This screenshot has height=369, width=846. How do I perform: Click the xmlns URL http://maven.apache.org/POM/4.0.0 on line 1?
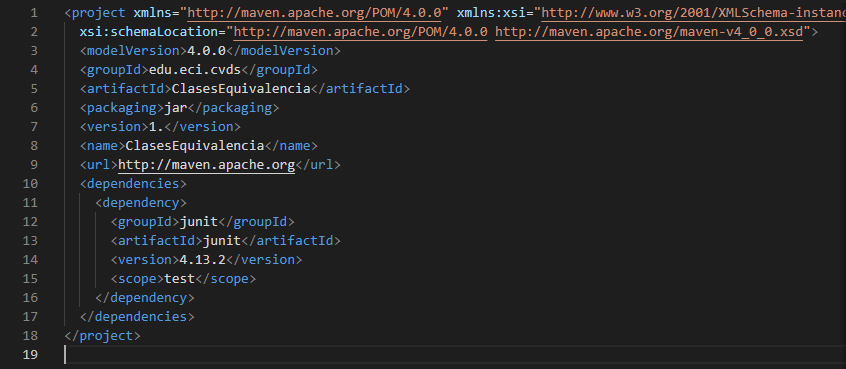point(315,13)
